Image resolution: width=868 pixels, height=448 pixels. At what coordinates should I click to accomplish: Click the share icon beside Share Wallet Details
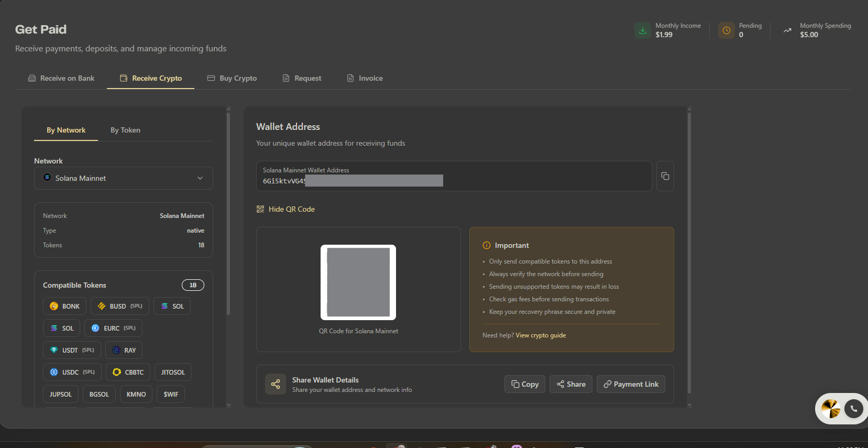(x=276, y=384)
